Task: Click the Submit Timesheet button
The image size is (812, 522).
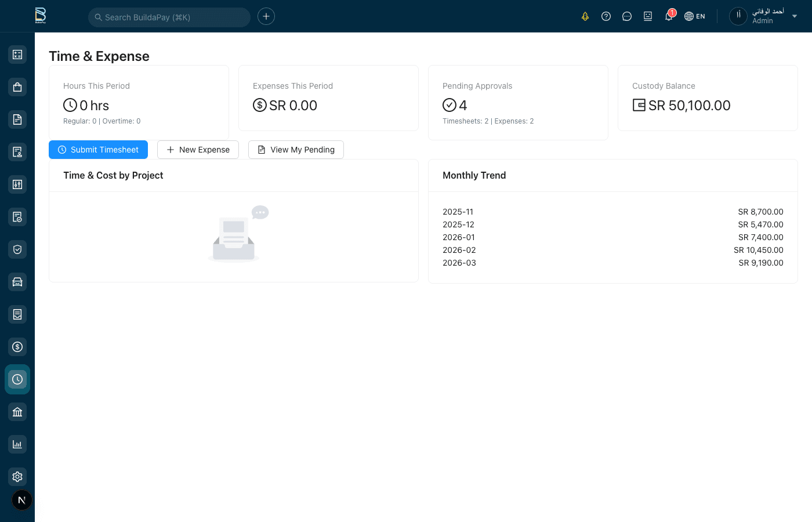Action: 98,150
